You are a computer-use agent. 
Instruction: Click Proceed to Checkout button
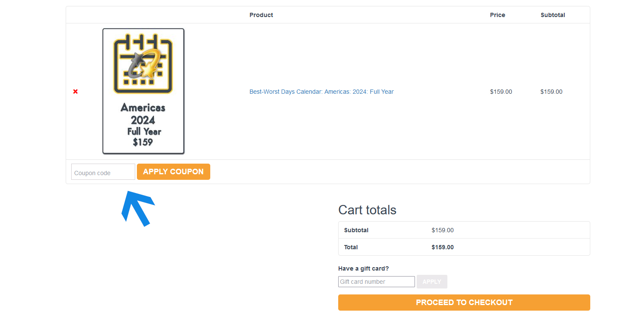[x=464, y=303]
